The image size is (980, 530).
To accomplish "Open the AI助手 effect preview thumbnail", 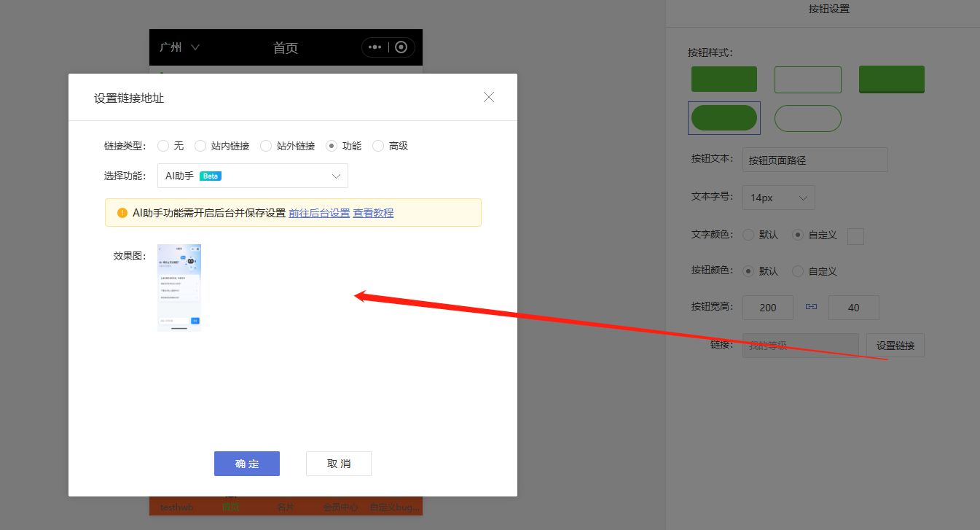I will pyautogui.click(x=179, y=288).
